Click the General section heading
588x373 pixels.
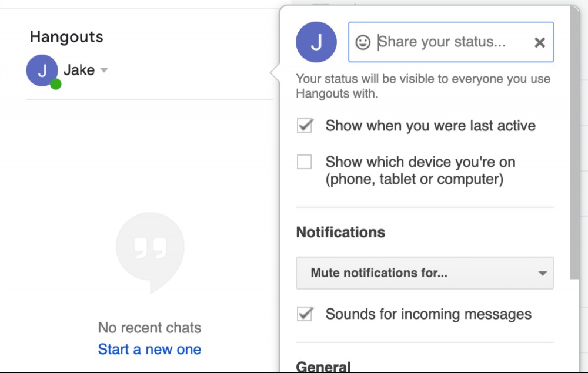pyautogui.click(x=323, y=367)
